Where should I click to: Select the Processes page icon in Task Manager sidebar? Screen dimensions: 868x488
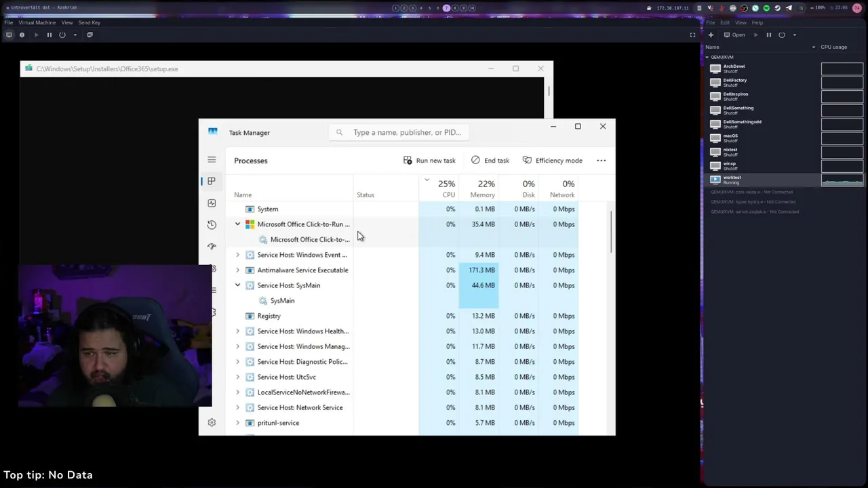coord(212,181)
